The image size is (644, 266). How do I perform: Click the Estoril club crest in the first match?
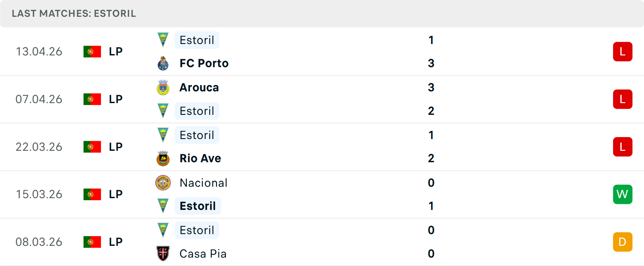click(163, 40)
